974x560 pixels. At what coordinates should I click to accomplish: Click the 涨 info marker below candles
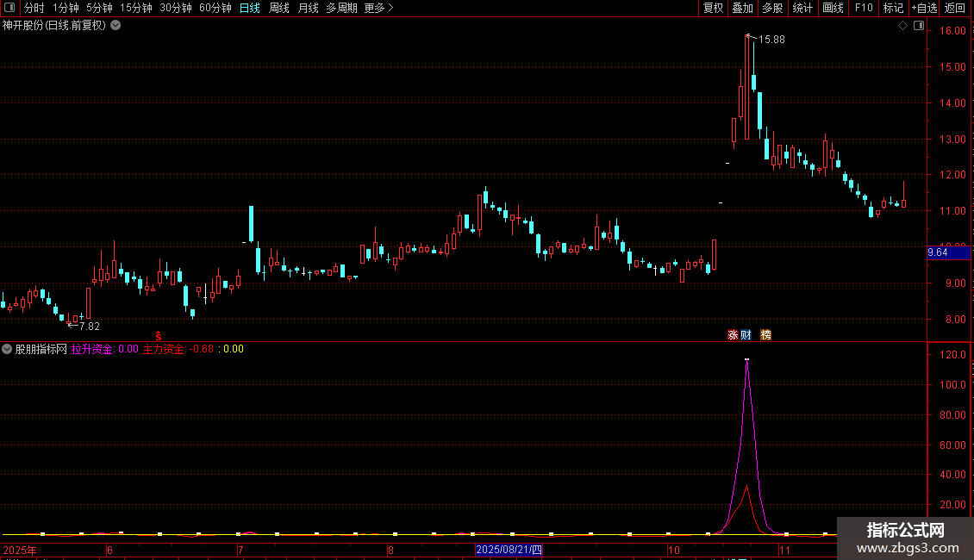(733, 334)
